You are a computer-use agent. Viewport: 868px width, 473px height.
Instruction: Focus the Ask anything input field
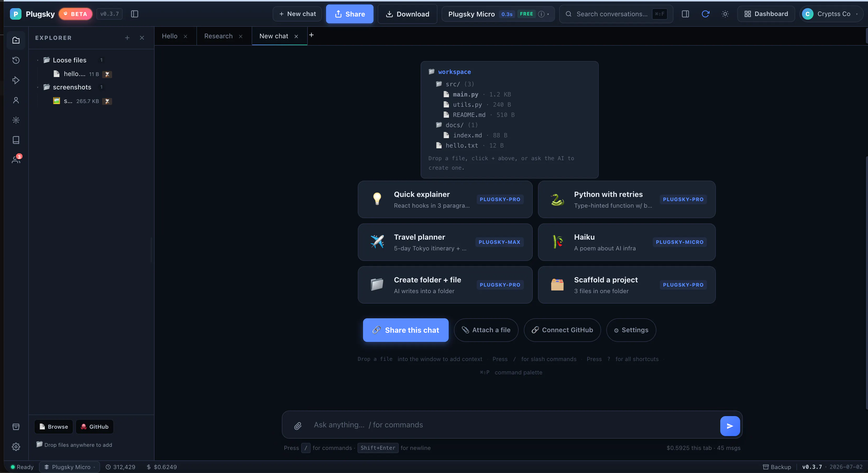pyautogui.click(x=512, y=425)
